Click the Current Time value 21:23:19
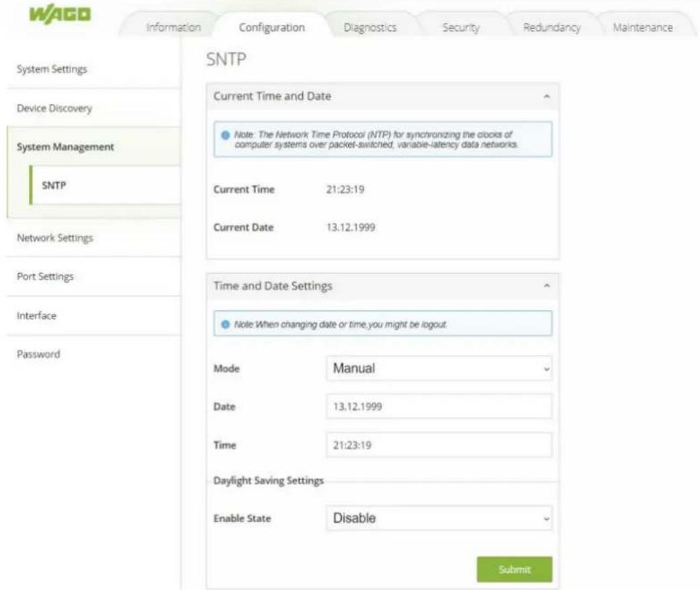 pos(345,189)
